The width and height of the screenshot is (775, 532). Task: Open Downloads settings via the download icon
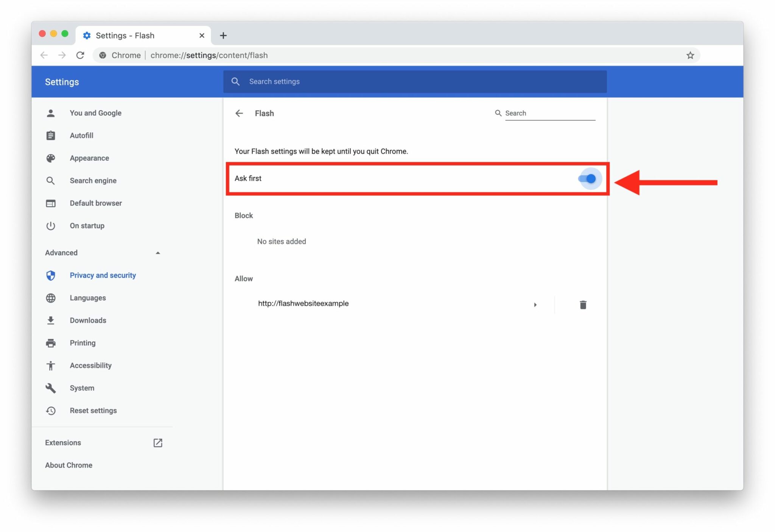pos(51,320)
